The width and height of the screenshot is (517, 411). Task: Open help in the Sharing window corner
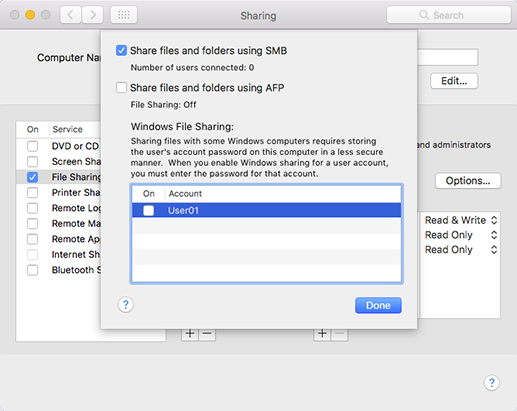click(x=492, y=383)
